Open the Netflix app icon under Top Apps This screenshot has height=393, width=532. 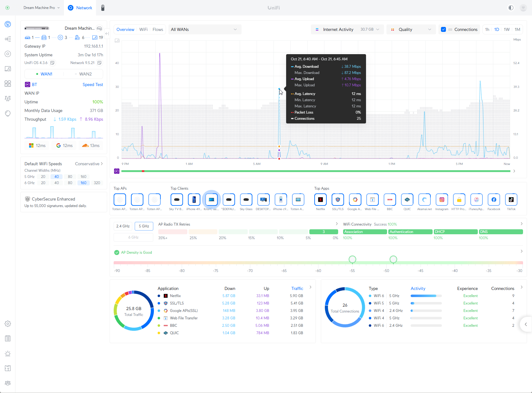point(321,200)
